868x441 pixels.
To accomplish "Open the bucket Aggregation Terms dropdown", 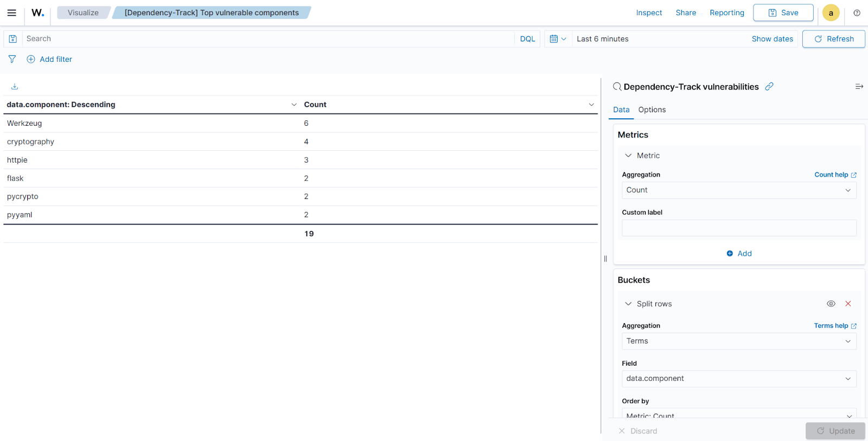I will tap(739, 341).
